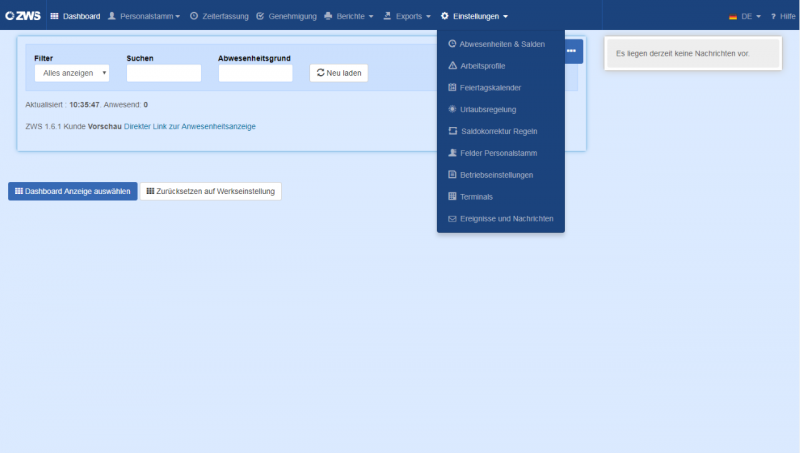Select Felder Personalstamm entry
Screen dimensions: 800x453
pyautogui.click(x=501, y=153)
